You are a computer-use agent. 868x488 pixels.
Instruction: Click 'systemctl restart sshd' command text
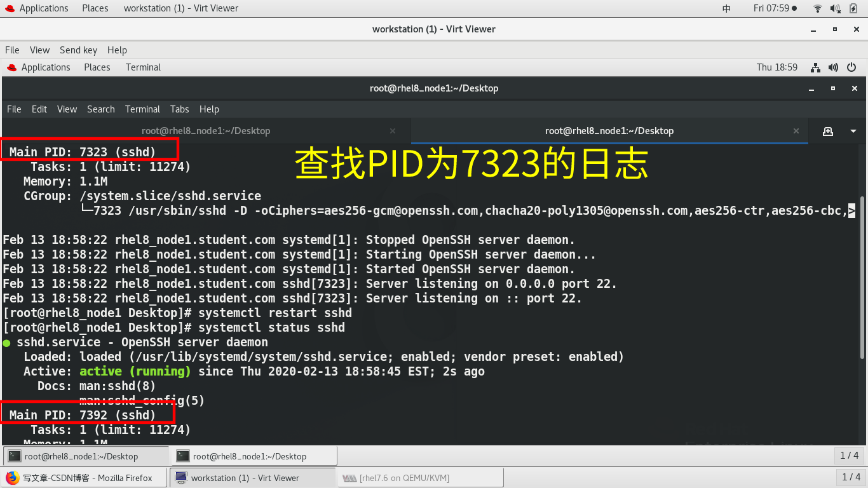(x=275, y=313)
